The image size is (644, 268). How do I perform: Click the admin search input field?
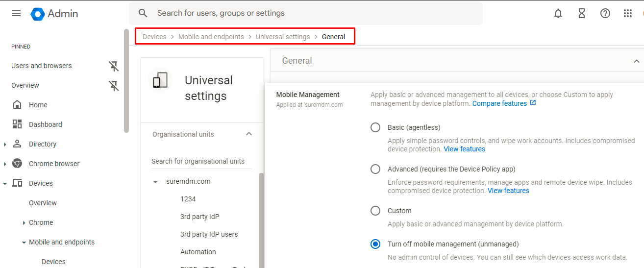[x=306, y=13]
